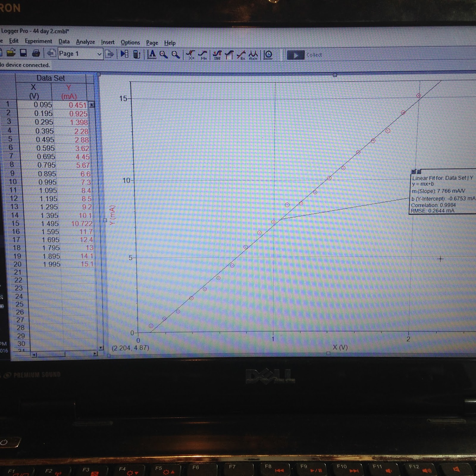
Task: Open the Curve Fit f(x)= tool
Action: [253, 55]
